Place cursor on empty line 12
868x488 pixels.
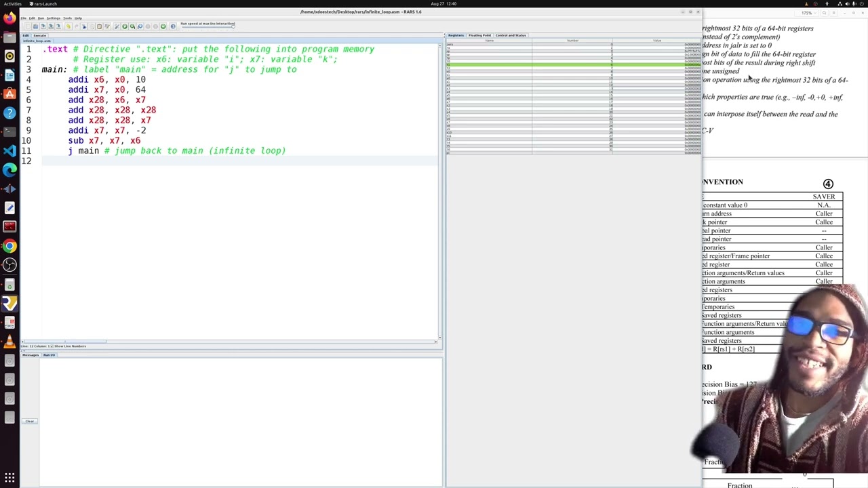click(x=240, y=161)
